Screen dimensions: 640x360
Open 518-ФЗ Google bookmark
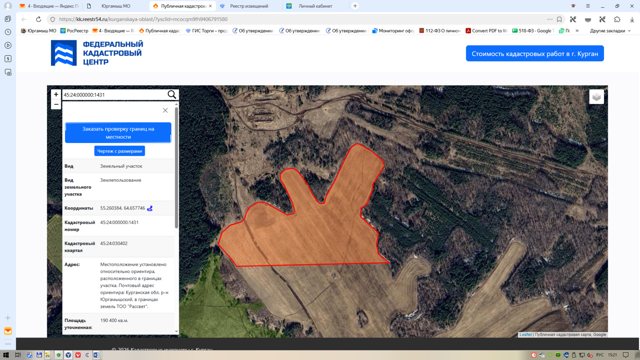pos(532,31)
